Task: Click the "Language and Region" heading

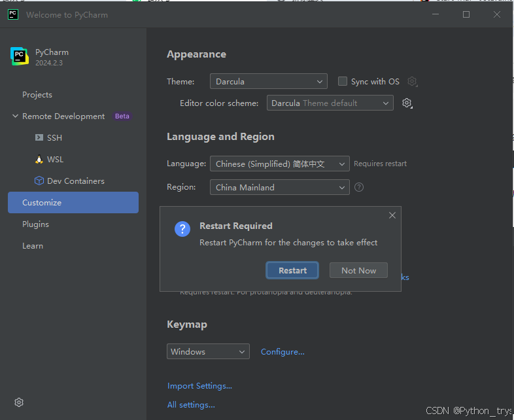Action: click(x=220, y=137)
